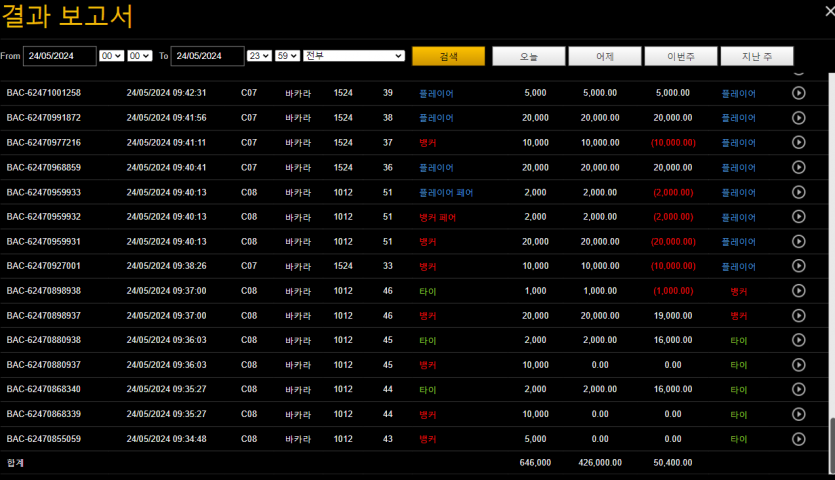835x480 pixels.
Task: Select bet ID BAC-62470968859
Action: [44, 167]
